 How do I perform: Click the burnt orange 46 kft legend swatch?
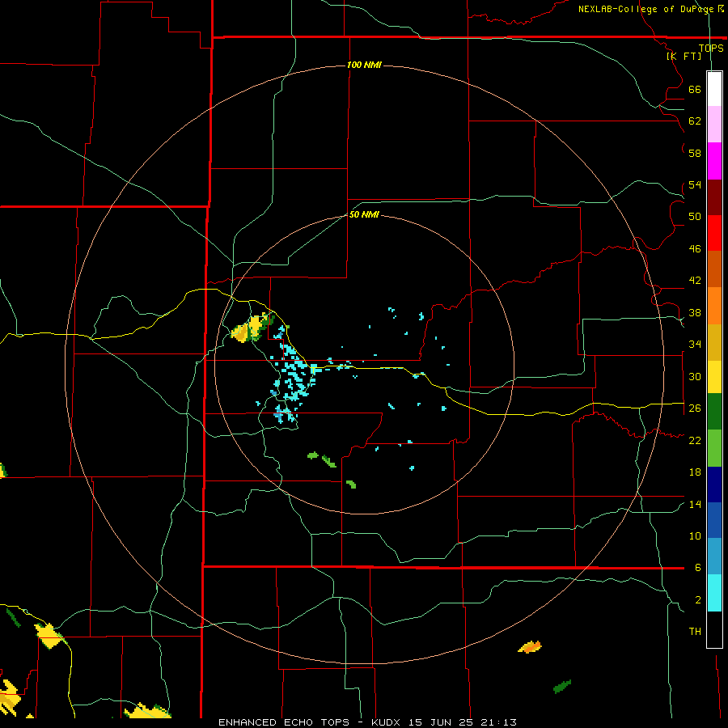pos(714,269)
